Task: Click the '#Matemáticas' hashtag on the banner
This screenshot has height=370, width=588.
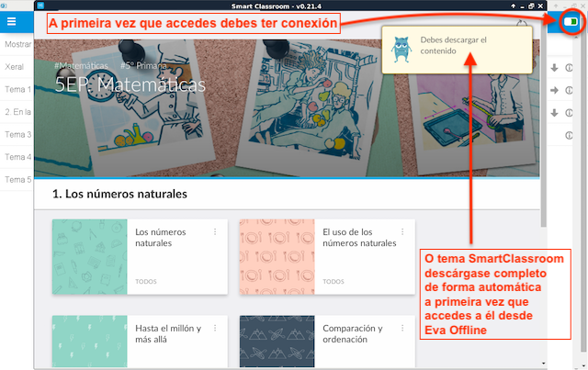Action: click(x=81, y=65)
